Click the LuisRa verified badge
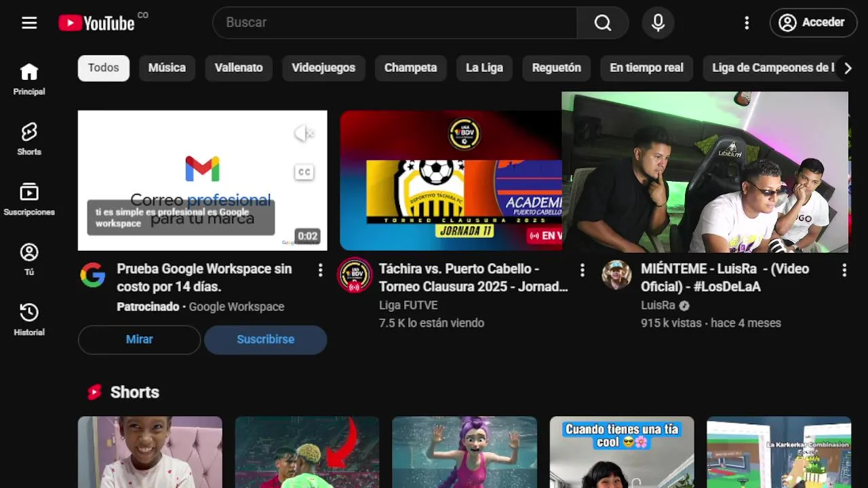Viewport: 868px width, 488px height. click(x=684, y=306)
